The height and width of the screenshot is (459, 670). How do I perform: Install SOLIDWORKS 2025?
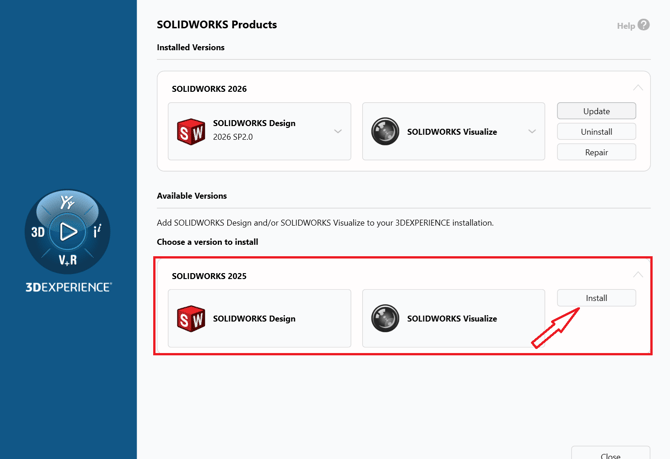597,298
